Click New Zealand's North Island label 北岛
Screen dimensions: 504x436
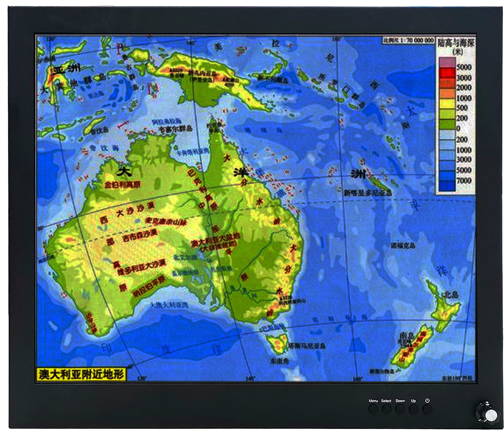[451, 295]
